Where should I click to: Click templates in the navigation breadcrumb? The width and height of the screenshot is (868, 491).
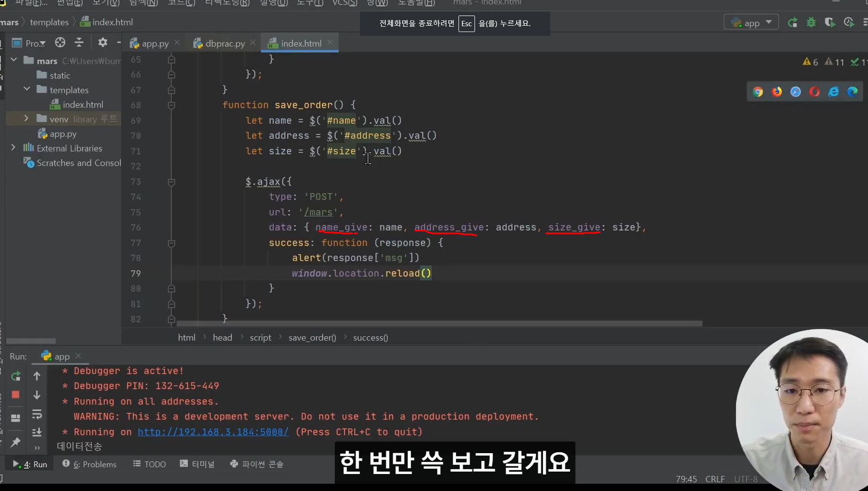pos(49,22)
